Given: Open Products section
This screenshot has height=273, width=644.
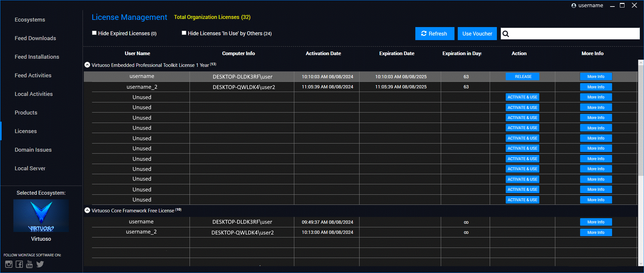Looking at the screenshot, I should click(26, 113).
